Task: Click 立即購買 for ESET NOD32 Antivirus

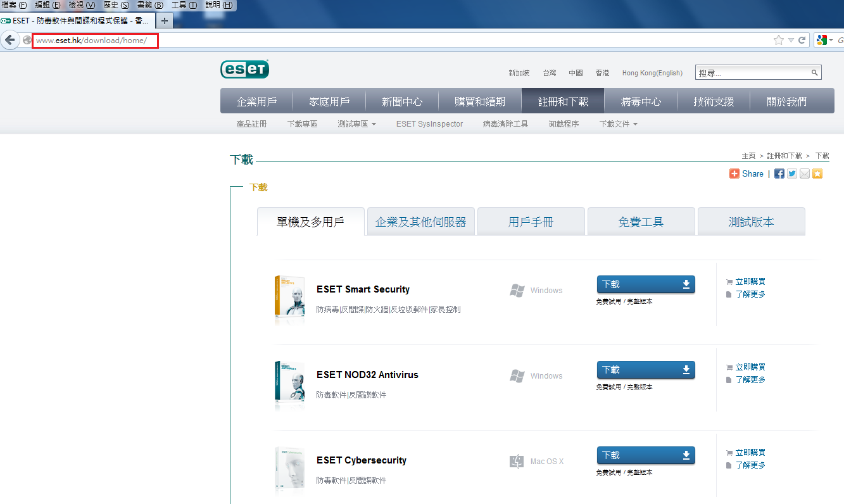Action: 750,367
